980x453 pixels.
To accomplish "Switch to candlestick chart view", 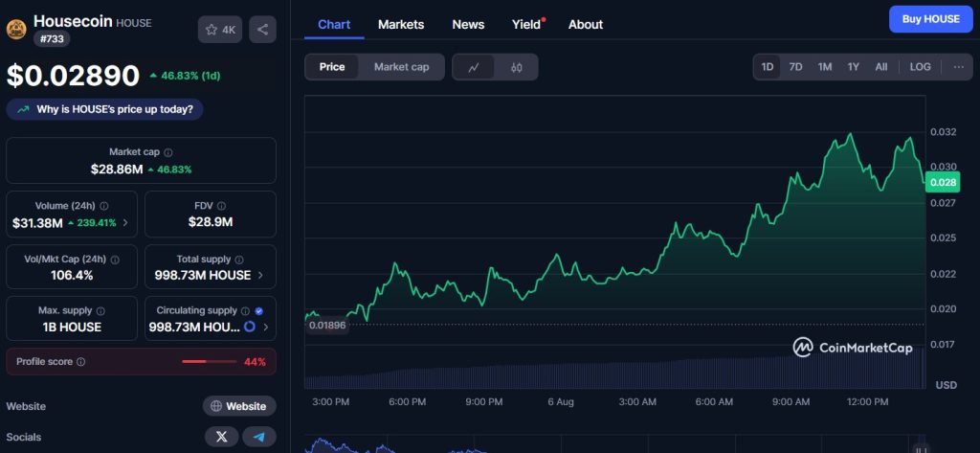I will click(x=516, y=68).
